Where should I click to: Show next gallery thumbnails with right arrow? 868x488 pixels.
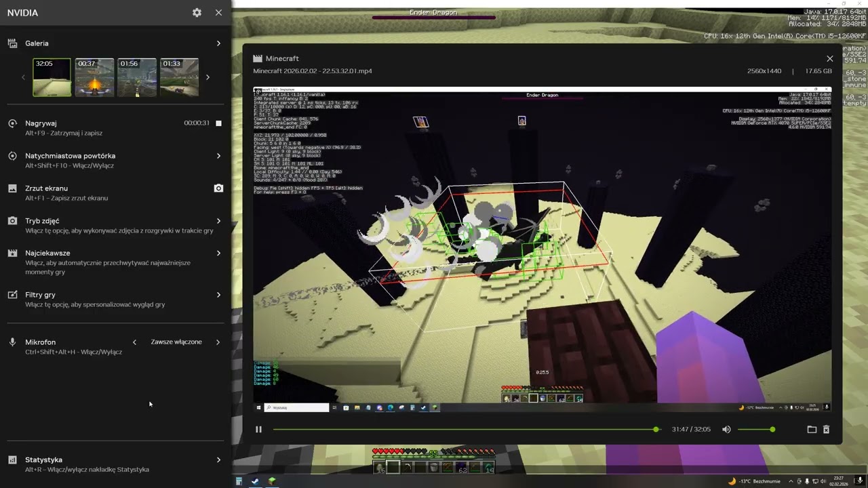point(208,77)
